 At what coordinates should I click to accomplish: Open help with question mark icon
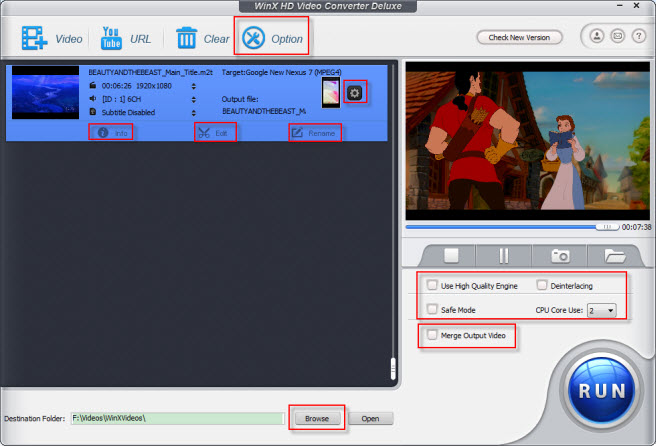pos(638,36)
